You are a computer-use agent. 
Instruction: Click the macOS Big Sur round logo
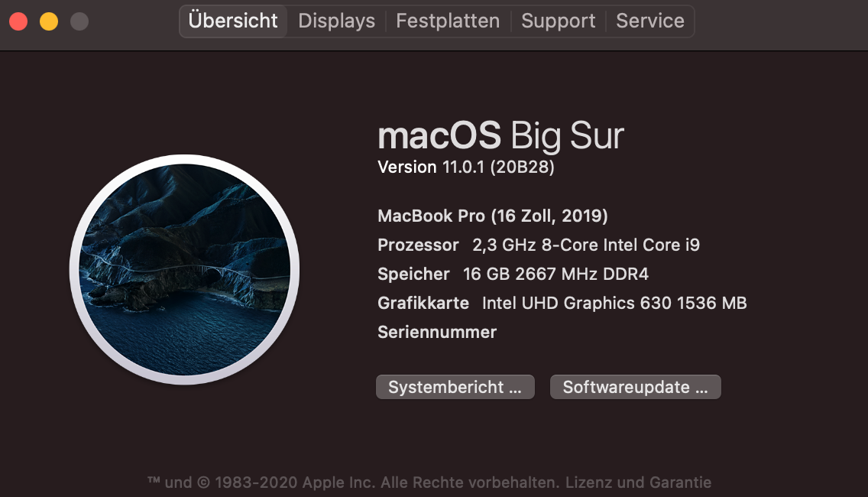(184, 269)
